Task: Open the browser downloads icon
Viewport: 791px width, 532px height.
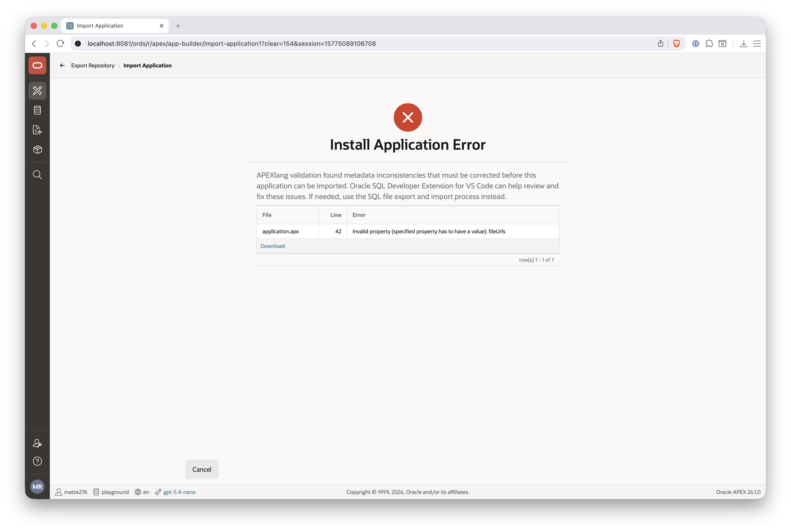Action: click(743, 43)
